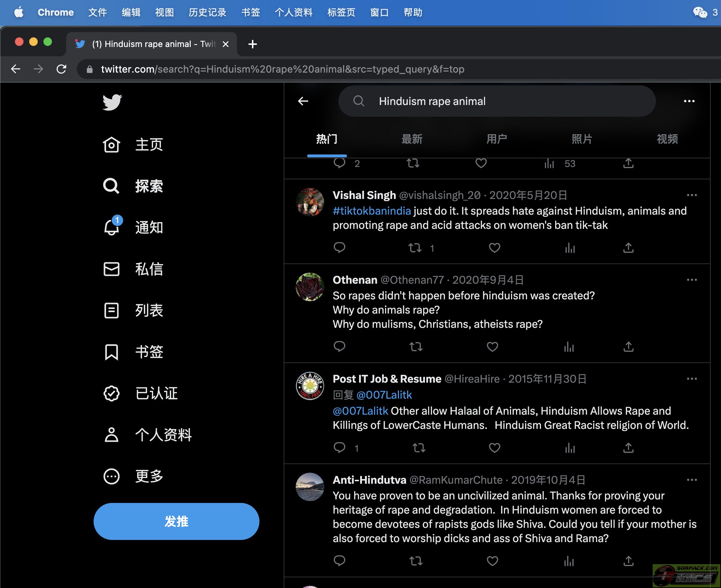This screenshot has height=588, width=721.
Task: Open the 主页 home icon in the sidebar
Action: point(111,145)
